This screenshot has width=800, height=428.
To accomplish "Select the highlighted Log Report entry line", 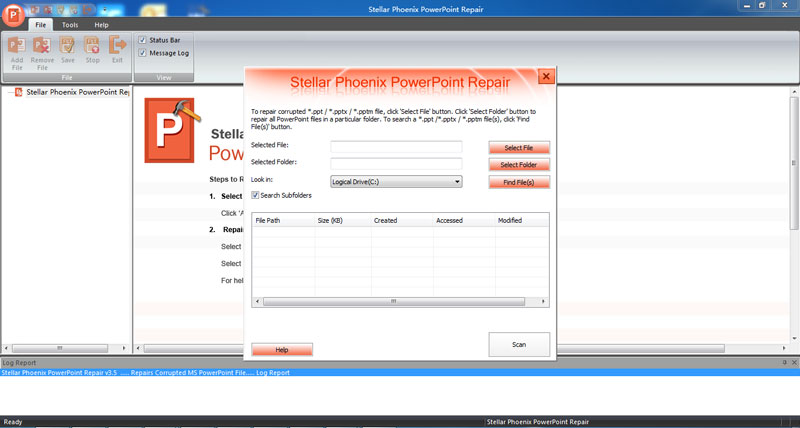I will point(400,373).
